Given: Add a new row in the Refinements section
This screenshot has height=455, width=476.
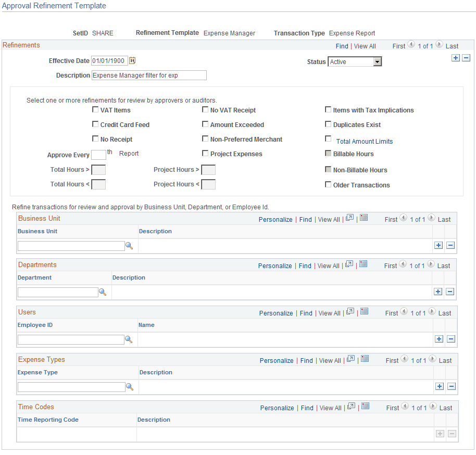Looking at the screenshot, I should [x=456, y=58].
